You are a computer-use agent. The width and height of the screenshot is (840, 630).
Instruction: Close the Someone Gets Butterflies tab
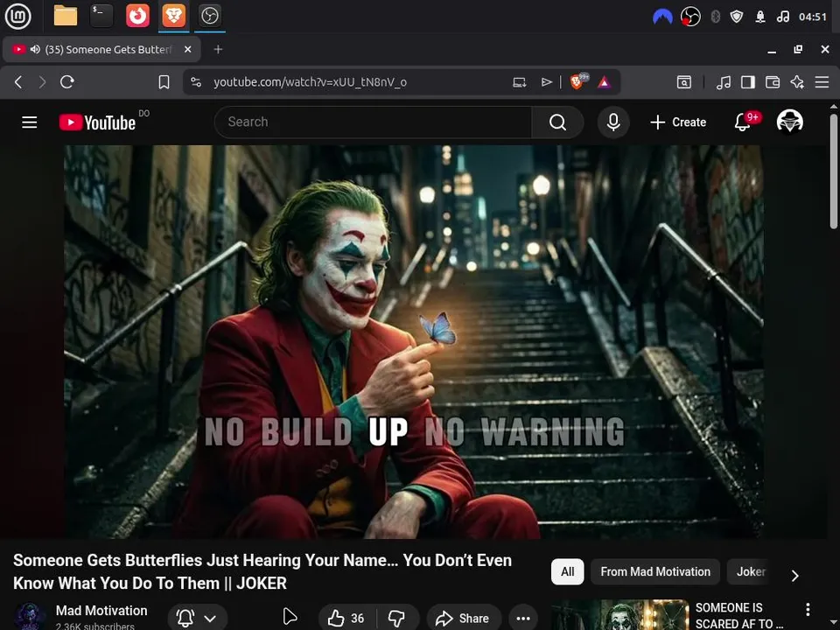tap(187, 49)
